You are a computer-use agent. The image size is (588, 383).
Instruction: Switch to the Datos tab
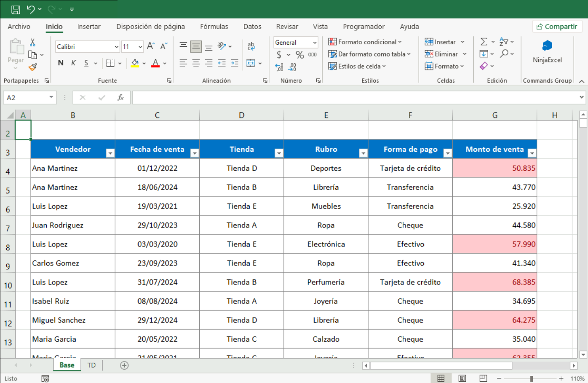[x=252, y=27]
